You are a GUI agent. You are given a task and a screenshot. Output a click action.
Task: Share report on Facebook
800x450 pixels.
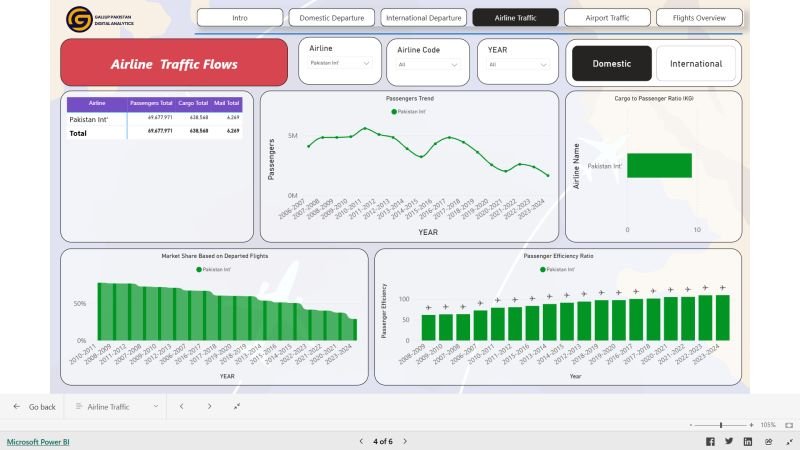(x=711, y=441)
